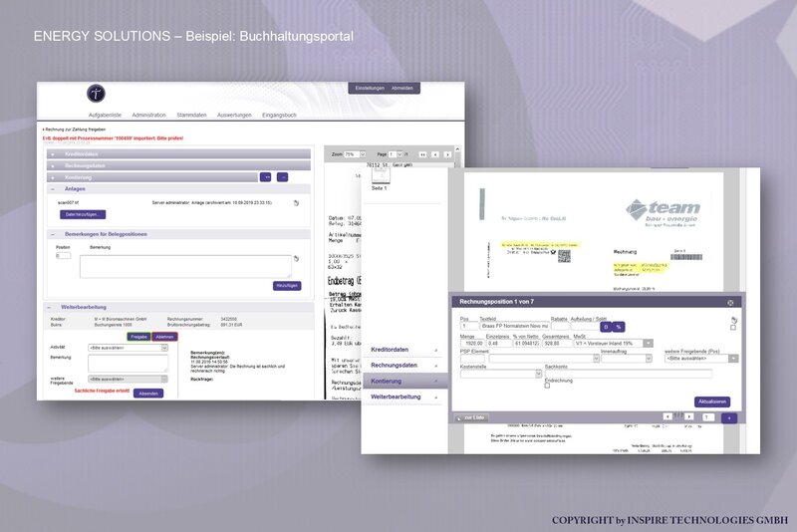Viewport: 797px width, 532px height.
Task: Collapse the Anlagen section
Action: pyautogui.click(x=53, y=188)
